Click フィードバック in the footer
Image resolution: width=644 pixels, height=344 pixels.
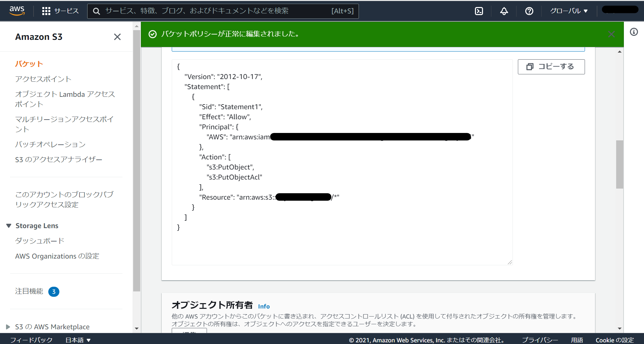31,340
